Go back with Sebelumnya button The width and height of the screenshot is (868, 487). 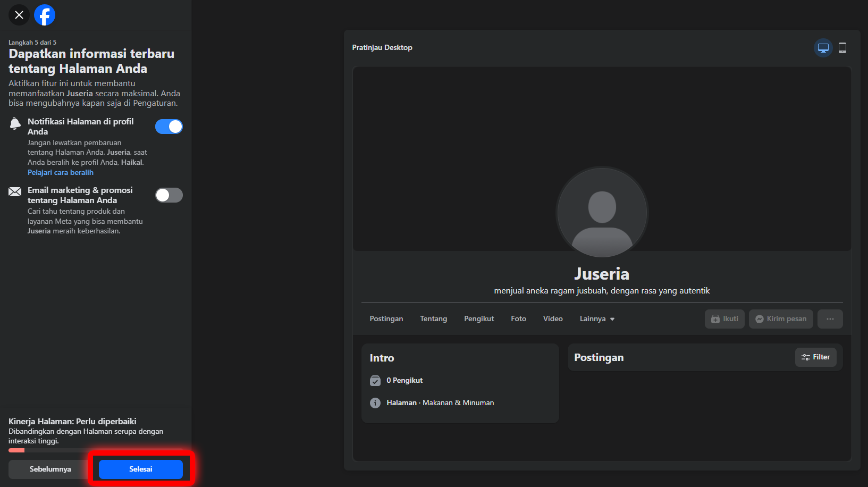pyautogui.click(x=50, y=469)
